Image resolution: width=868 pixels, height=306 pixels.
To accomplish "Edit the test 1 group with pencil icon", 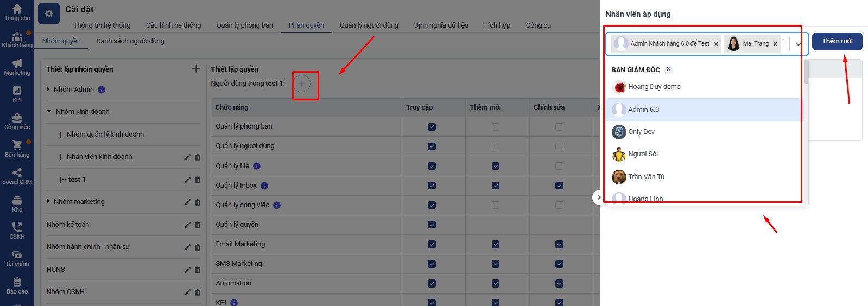I will [x=187, y=180].
